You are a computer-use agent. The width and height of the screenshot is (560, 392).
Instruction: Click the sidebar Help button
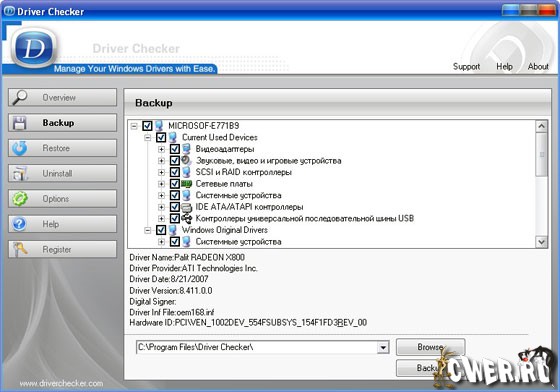(x=62, y=224)
